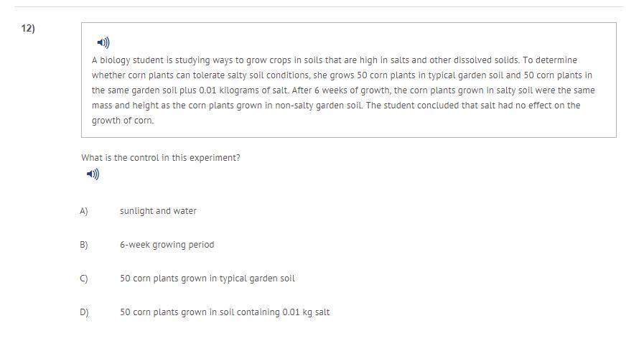
Task: Click the passage line beginning 'A biology student'
Action: 334,60
